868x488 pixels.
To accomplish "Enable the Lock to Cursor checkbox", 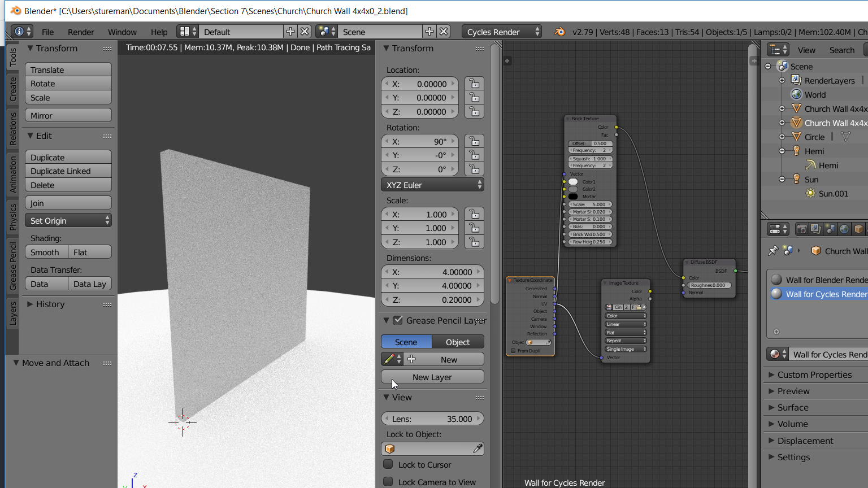I will click(x=388, y=464).
